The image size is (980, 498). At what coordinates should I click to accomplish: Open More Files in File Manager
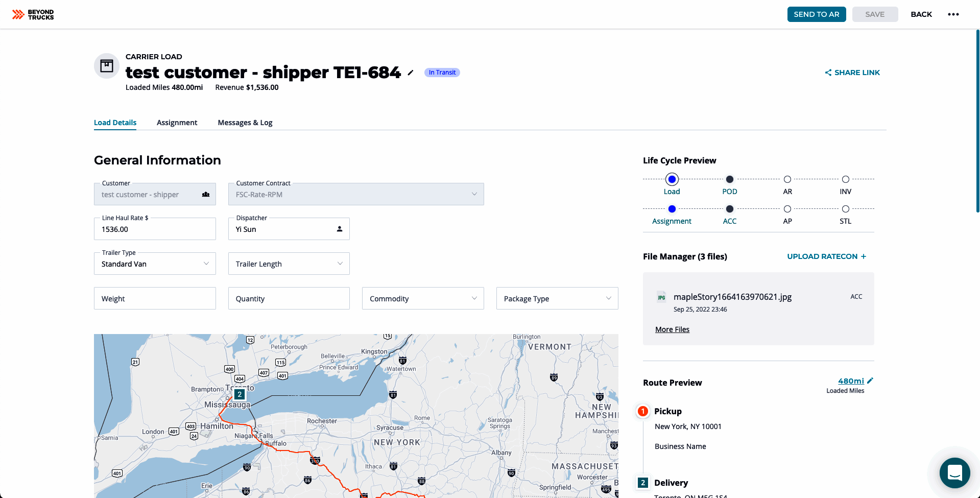pyautogui.click(x=672, y=329)
